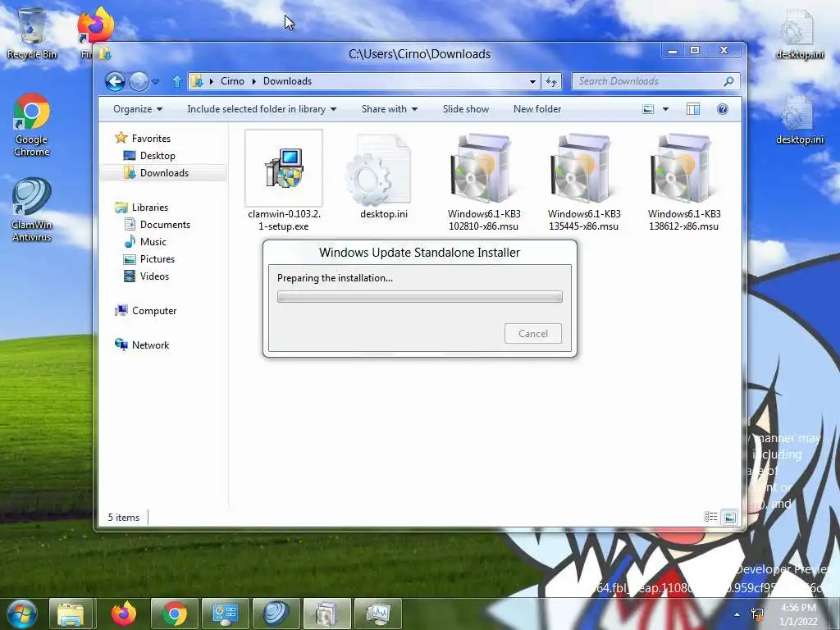This screenshot has width=840, height=630.
Task: Expand the view options dropdown arrow
Action: pyautogui.click(x=665, y=109)
